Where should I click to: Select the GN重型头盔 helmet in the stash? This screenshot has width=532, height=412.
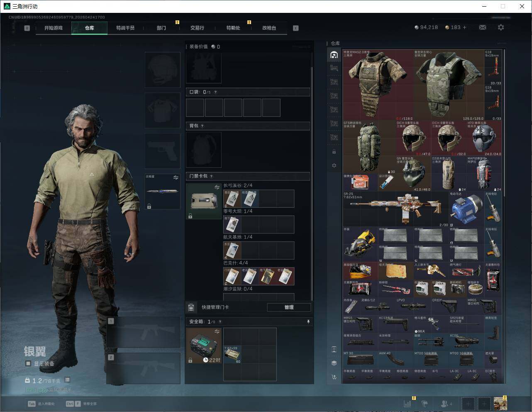[x=413, y=174]
